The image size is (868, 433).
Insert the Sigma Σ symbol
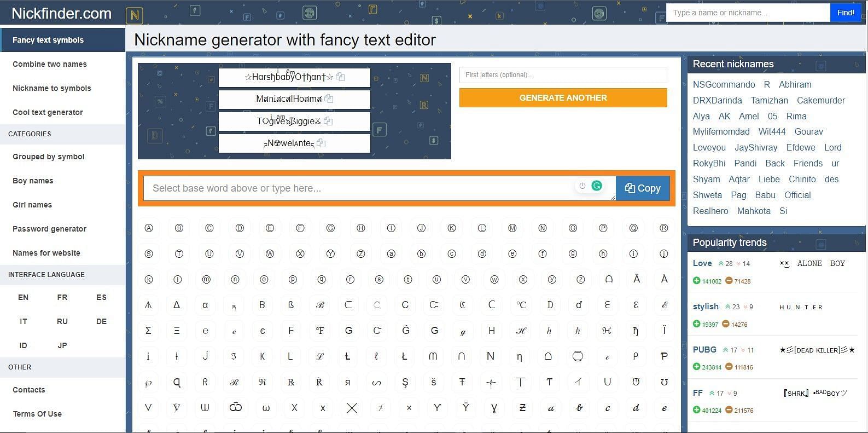(148, 331)
